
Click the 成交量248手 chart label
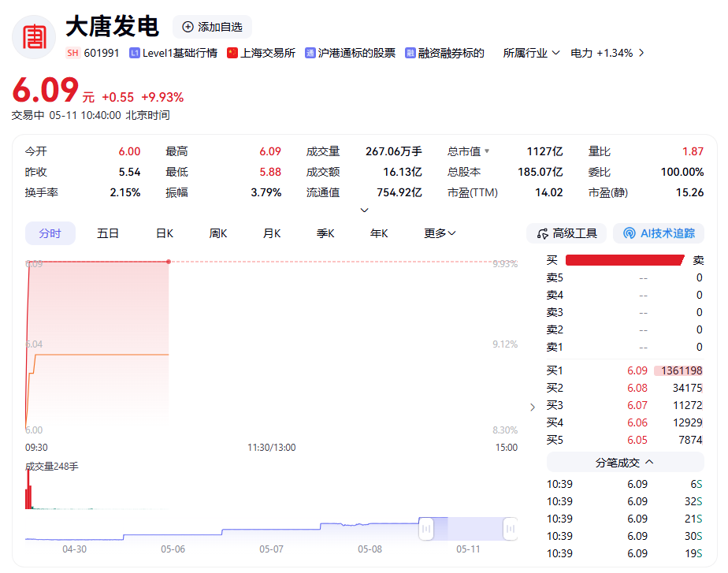click(51, 466)
